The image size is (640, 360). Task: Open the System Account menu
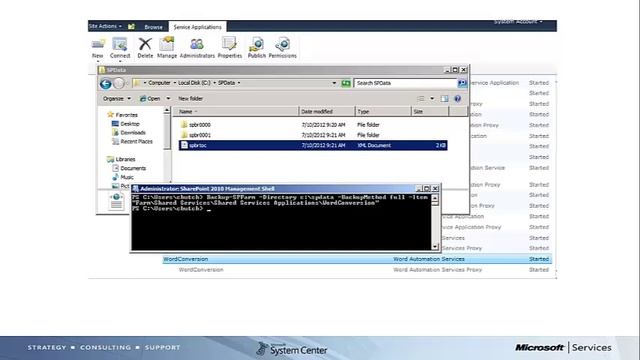[x=518, y=22]
